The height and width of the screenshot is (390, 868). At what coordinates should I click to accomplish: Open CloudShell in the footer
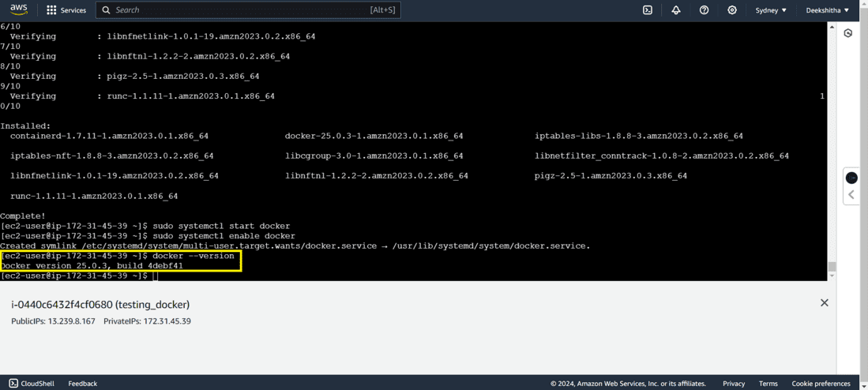click(31, 384)
